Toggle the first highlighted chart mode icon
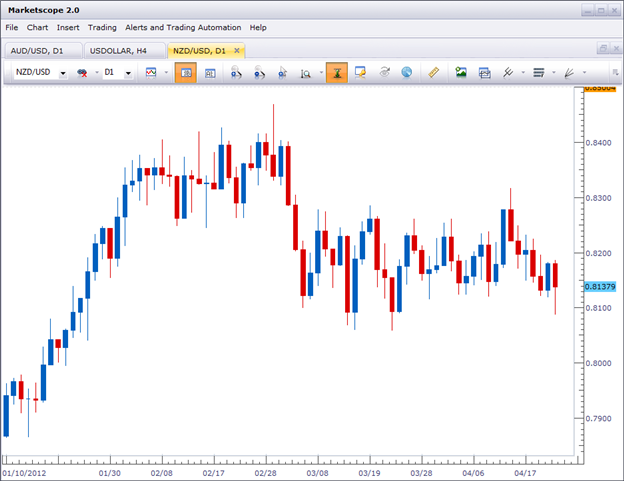 (x=186, y=72)
